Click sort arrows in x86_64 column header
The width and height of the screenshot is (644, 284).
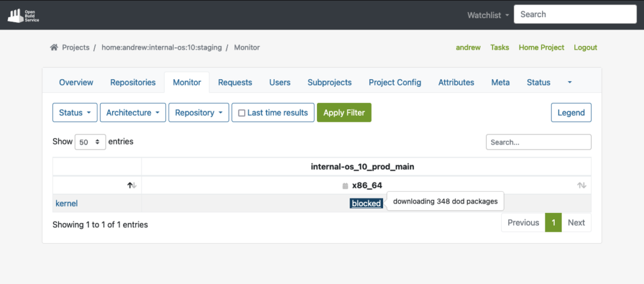coord(582,185)
